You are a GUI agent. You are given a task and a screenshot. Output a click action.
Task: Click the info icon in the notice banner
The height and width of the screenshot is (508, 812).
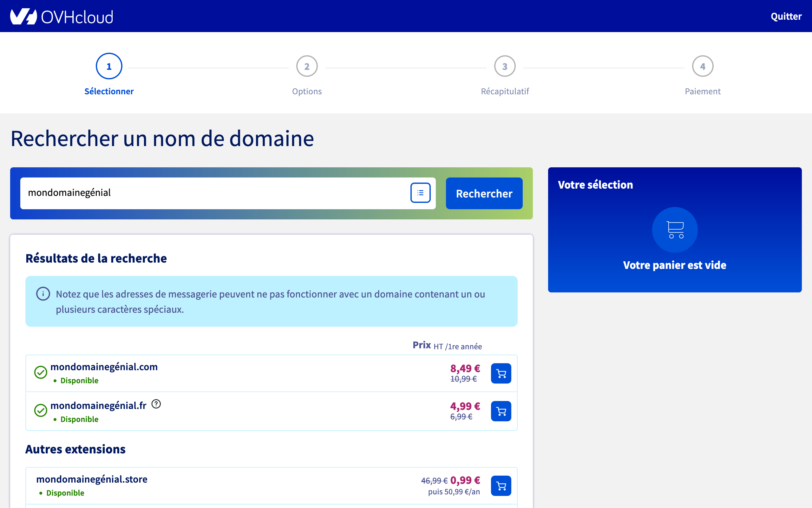point(43,294)
